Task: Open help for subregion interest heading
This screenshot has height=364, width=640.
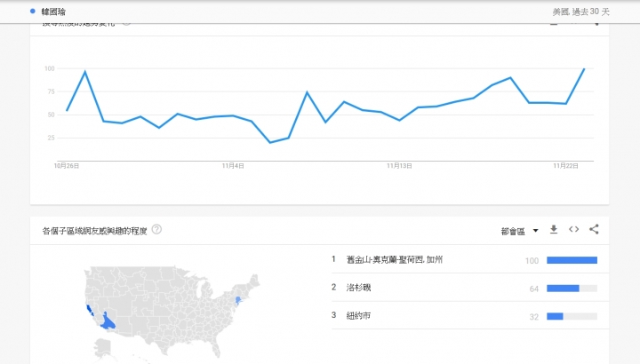Action: coord(156,230)
